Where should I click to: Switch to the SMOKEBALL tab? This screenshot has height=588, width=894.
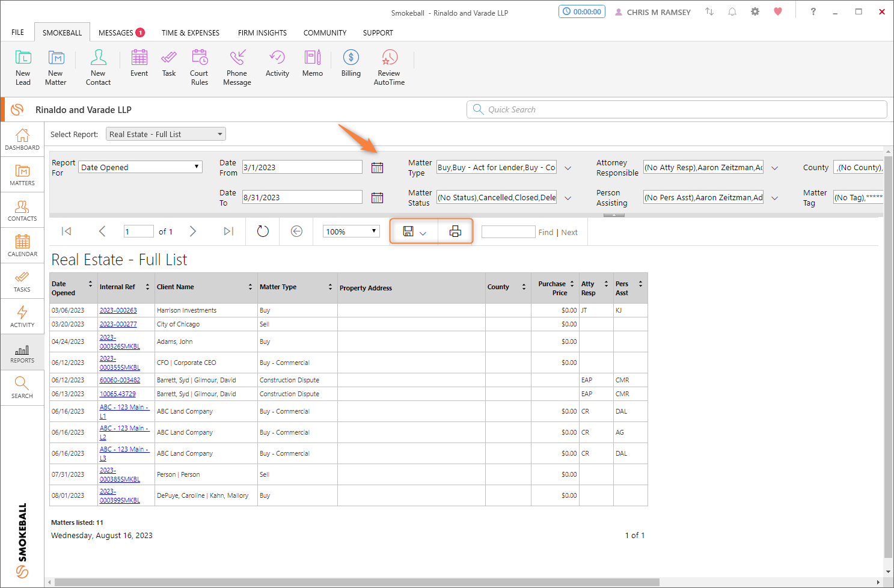tap(62, 32)
